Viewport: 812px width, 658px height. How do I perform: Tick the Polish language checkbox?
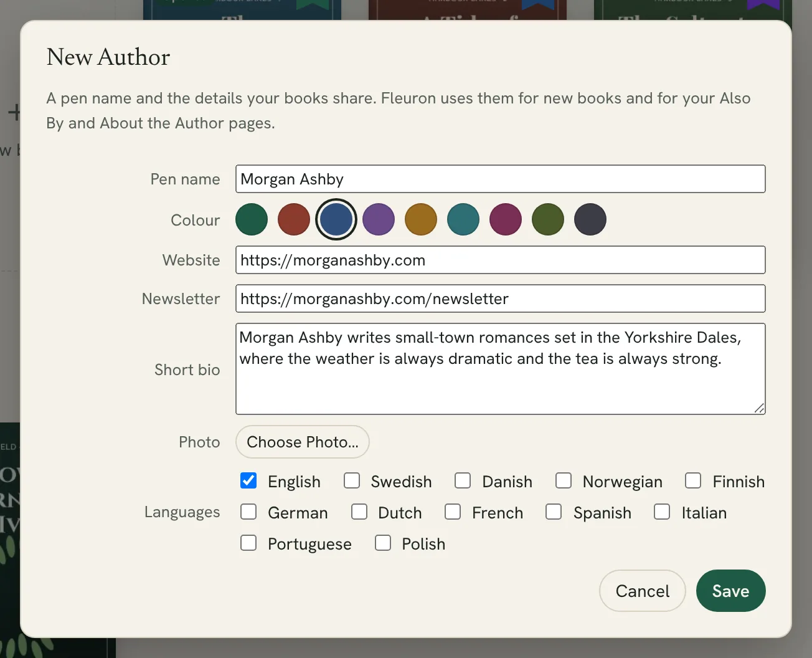point(383,543)
